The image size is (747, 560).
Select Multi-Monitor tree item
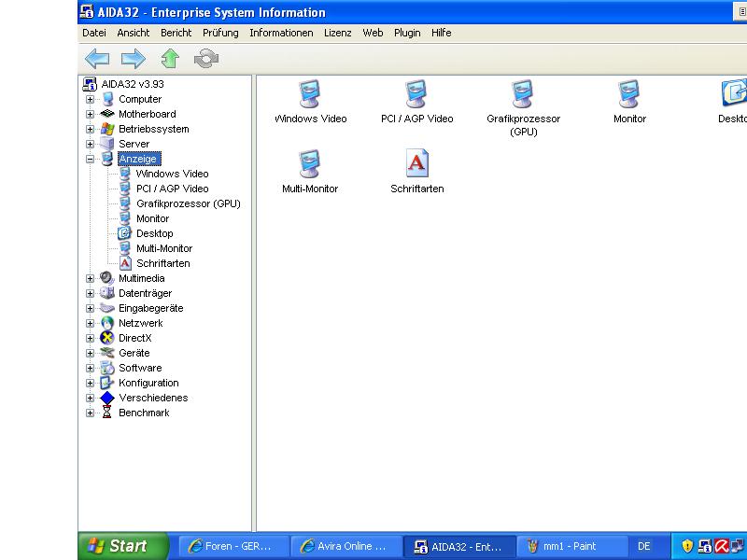pos(164,248)
